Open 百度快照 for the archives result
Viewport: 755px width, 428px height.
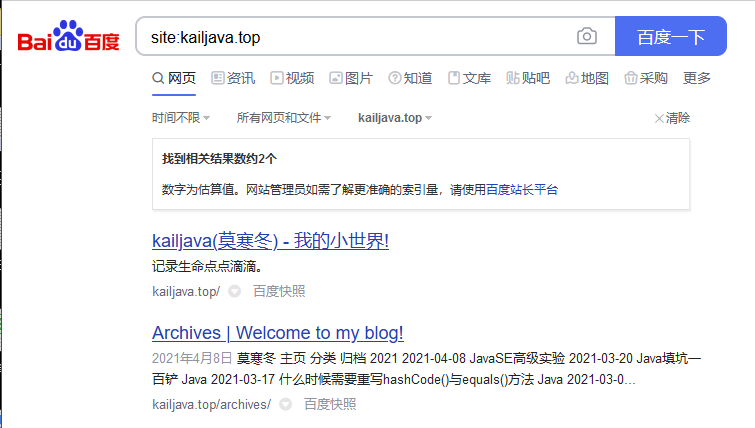330,404
